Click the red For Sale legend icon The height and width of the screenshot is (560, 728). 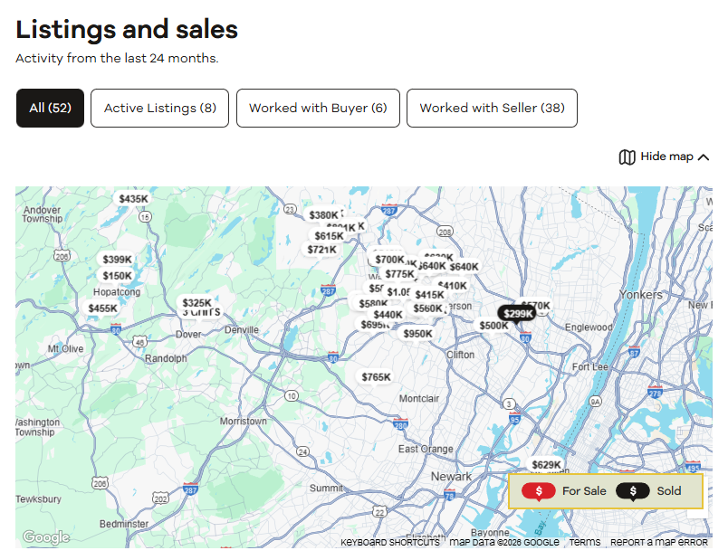539,491
